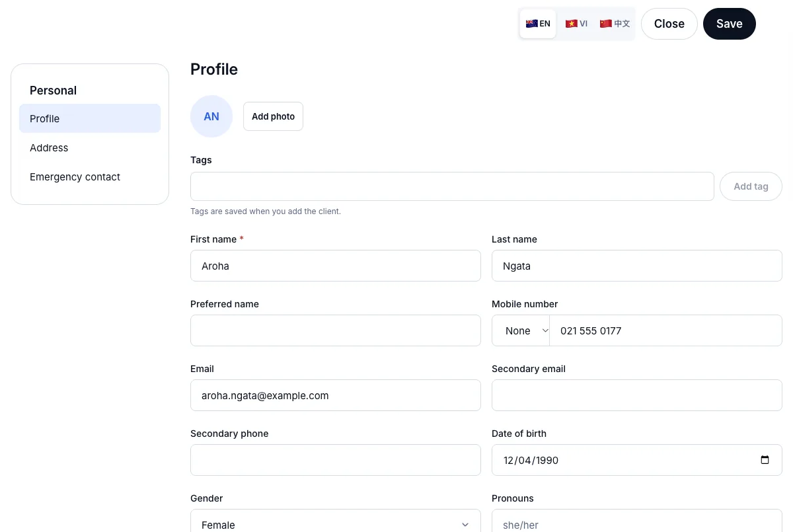The width and height of the screenshot is (793, 532).
Task: Click the Close button
Action: pos(669,24)
